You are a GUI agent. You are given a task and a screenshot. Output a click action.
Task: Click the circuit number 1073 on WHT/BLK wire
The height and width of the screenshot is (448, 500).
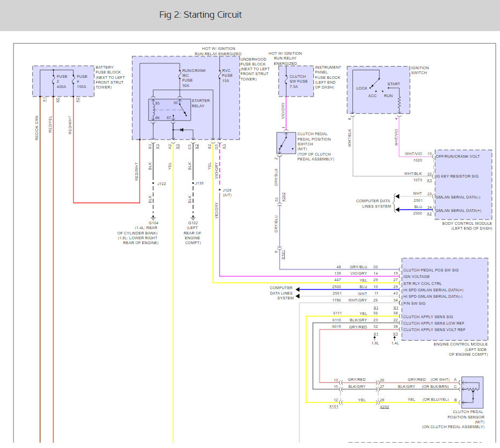click(x=418, y=180)
